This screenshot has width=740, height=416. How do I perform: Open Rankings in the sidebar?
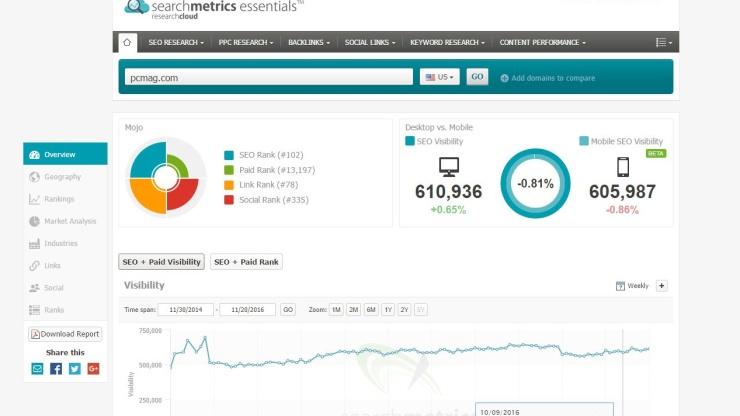coord(65,199)
